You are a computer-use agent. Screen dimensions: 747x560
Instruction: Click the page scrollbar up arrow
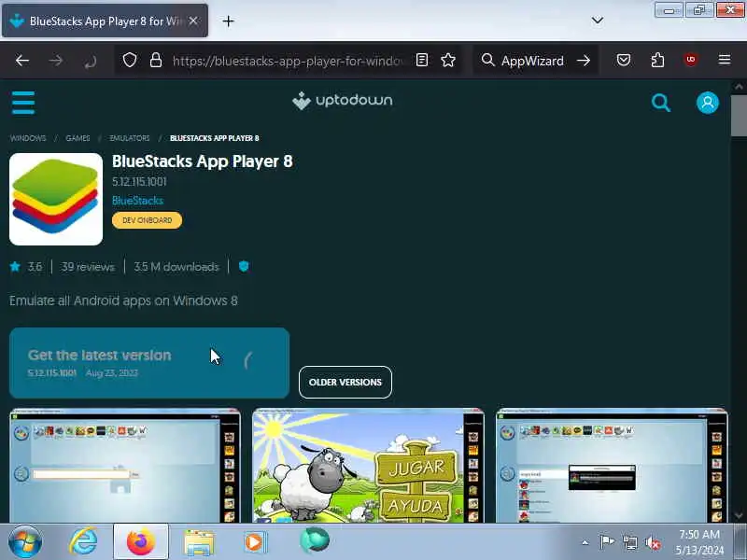(739, 86)
